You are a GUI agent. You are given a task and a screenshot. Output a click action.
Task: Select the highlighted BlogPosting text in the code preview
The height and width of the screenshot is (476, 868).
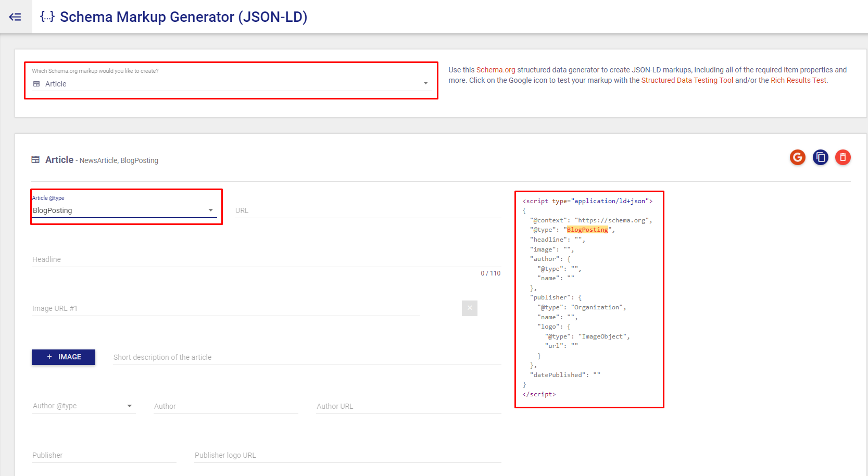click(587, 229)
